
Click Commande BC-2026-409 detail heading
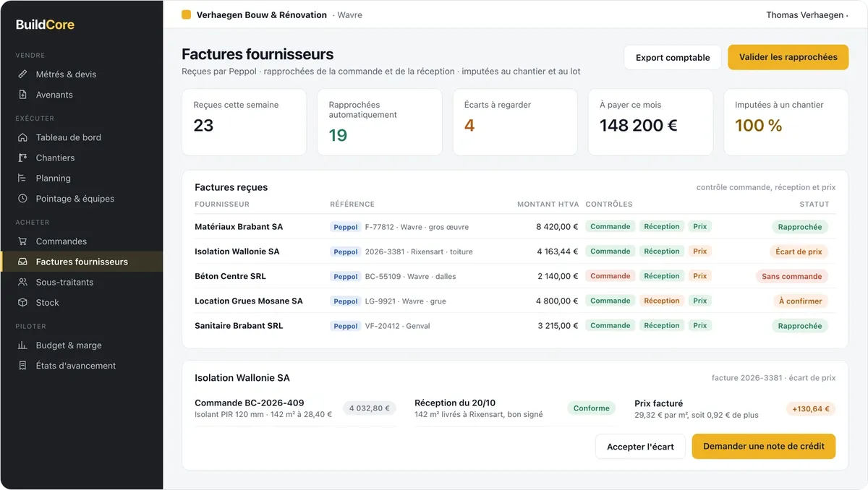click(250, 403)
